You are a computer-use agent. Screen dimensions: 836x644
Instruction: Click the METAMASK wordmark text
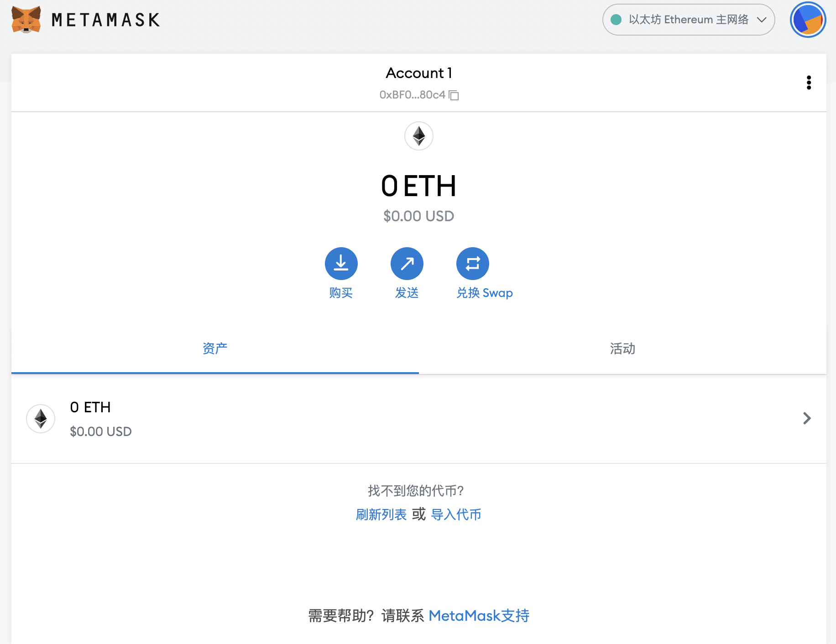click(x=106, y=20)
